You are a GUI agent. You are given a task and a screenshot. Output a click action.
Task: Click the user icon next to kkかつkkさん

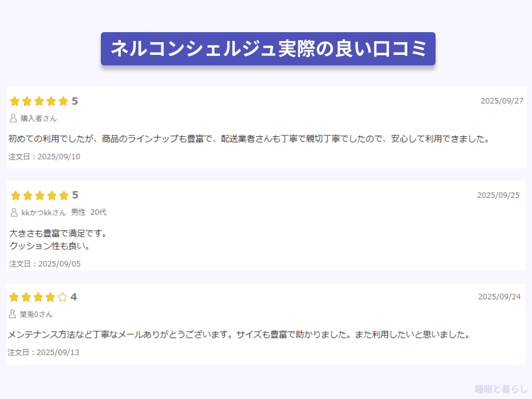[13, 212]
